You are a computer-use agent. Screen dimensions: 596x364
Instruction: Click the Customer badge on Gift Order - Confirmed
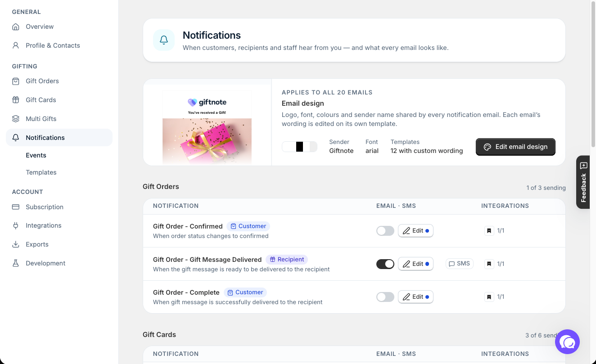click(248, 226)
